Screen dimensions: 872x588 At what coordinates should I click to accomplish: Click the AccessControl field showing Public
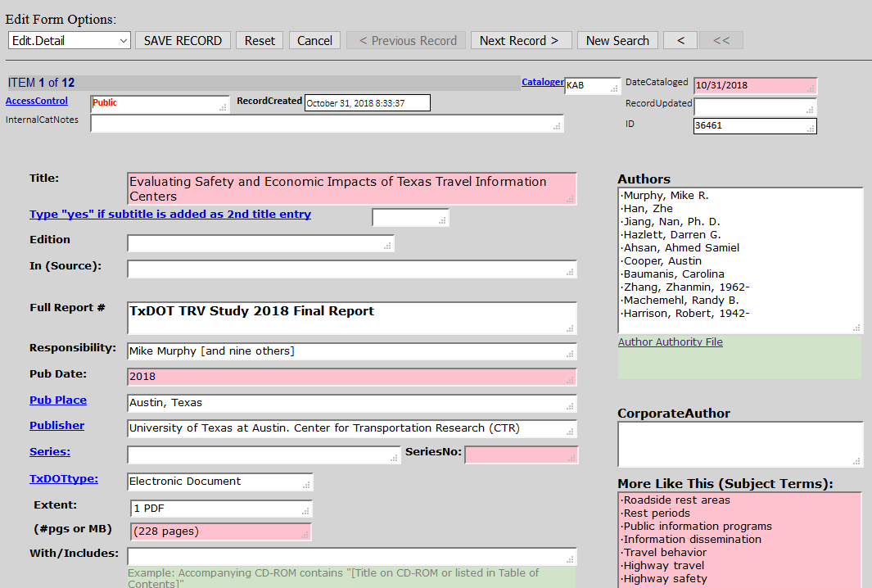click(x=160, y=105)
